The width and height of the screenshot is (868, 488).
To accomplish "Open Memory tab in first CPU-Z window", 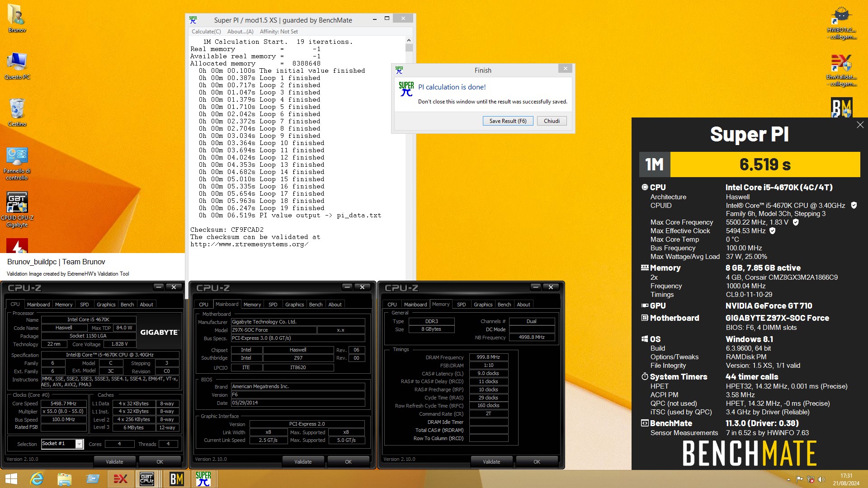I will tap(64, 305).
